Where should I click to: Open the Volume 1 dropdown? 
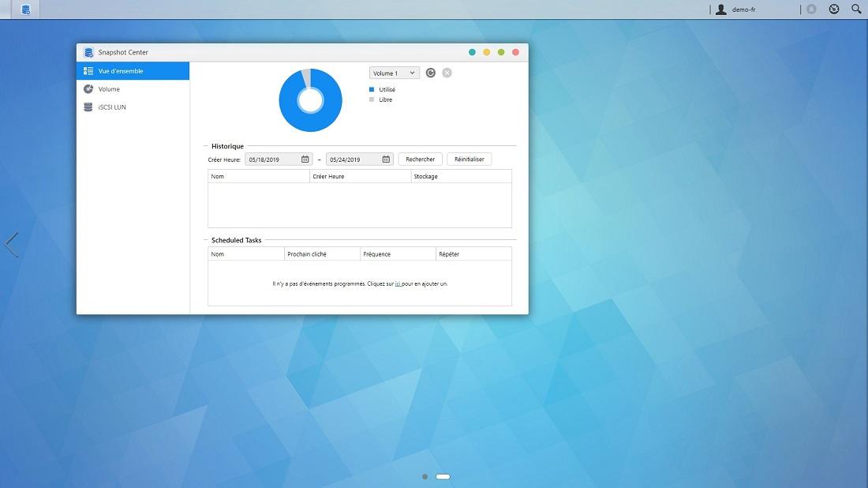[x=393, y=72]
